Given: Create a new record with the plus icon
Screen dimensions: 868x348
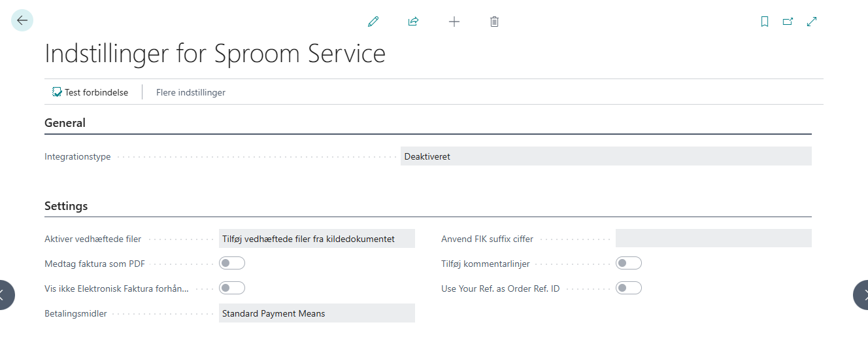Looking at the screenshot, I should (454, 22).
